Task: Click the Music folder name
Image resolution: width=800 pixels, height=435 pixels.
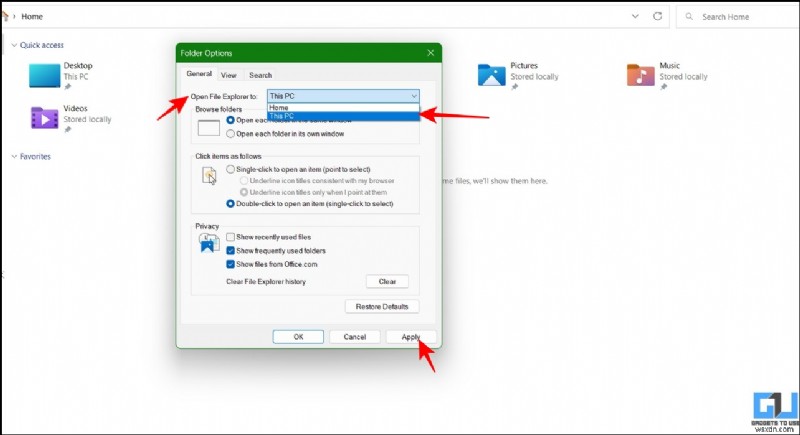Action: click(x=669, y=65)
